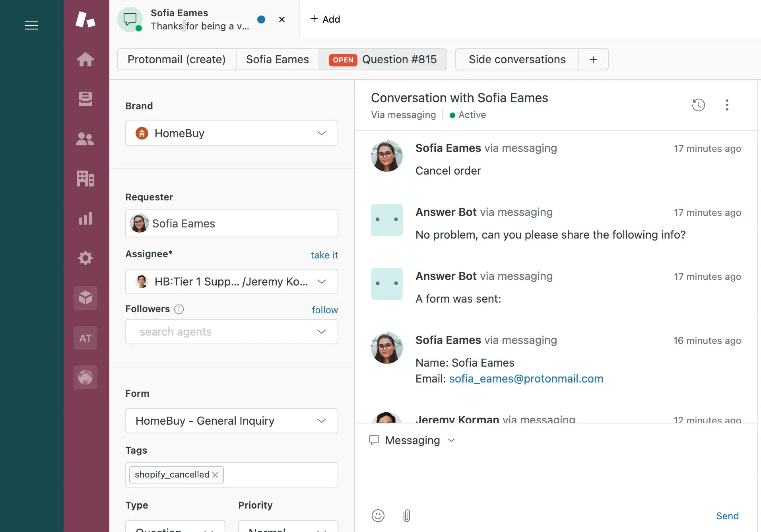Click the Followers info icon
This screenshot has height=532, width=761.
(x=179, y=309)
